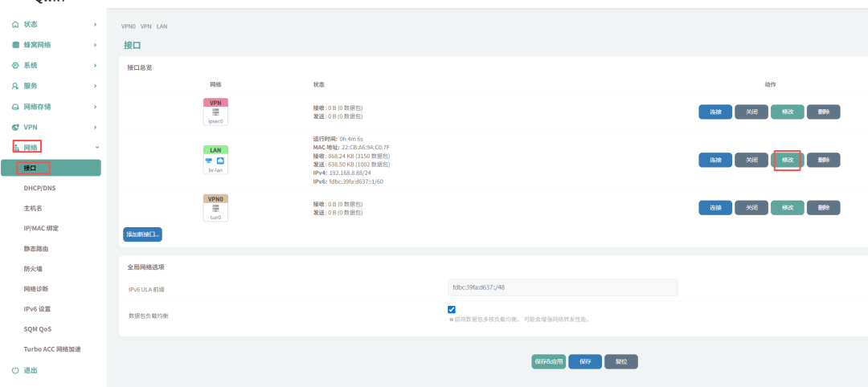The image size is (868, 387).
Task: Focus the IPv6 ULA 前缀 input field
Action: (563, 287)
